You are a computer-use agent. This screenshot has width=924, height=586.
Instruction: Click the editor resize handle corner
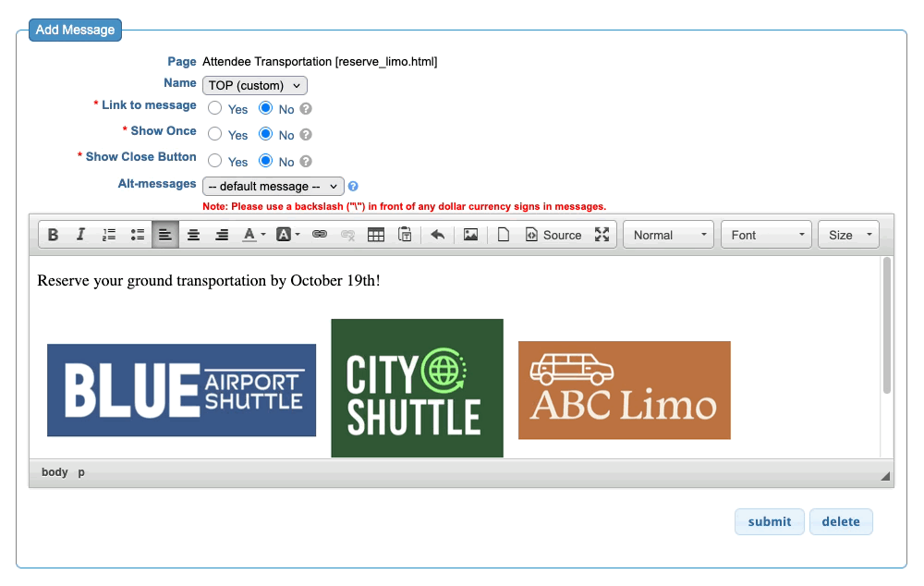point(885,476)
